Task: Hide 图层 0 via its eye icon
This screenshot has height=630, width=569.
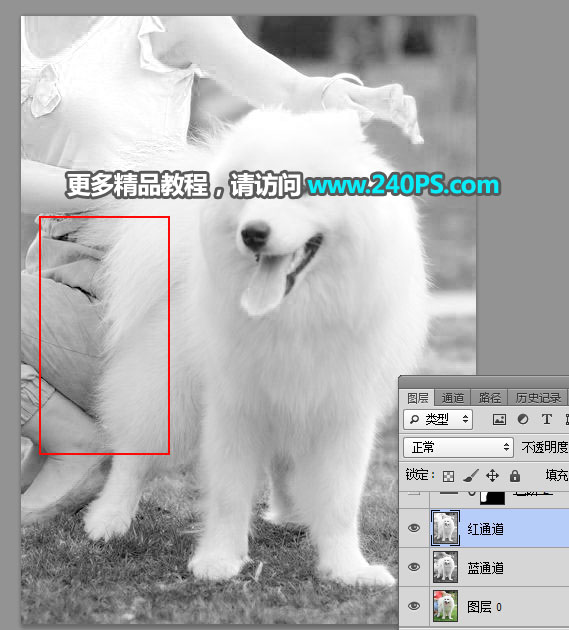Action: pos(414,606)
